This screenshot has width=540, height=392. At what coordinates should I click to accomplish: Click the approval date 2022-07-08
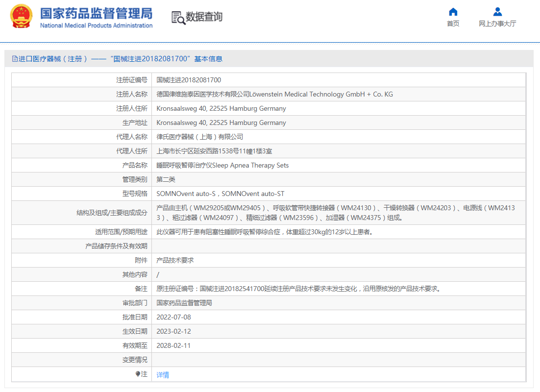(x=173, y=317)
